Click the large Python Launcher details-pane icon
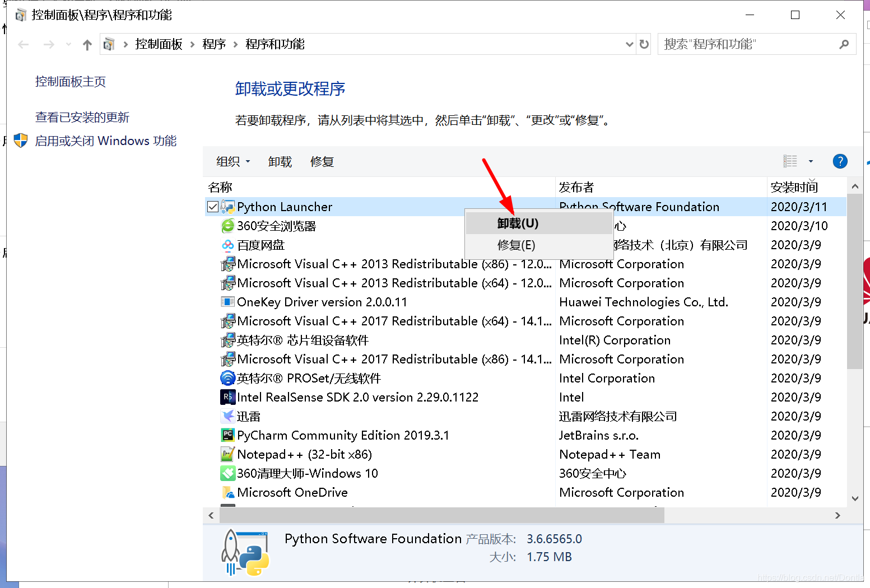Image resolution: width=870 pixels, height=588 pixels. pyautogui.click(x=245, y=553)
